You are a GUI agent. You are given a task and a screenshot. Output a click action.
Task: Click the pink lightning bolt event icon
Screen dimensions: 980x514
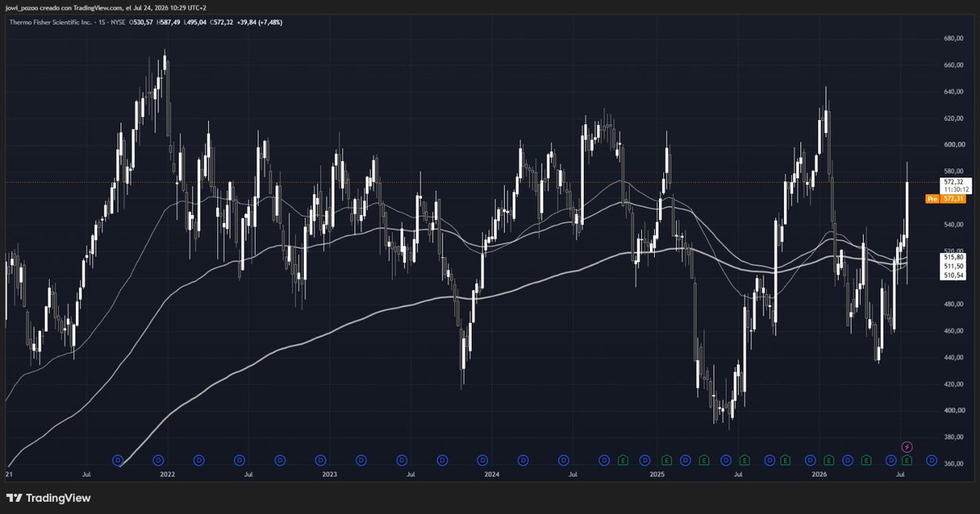(907, 446)
